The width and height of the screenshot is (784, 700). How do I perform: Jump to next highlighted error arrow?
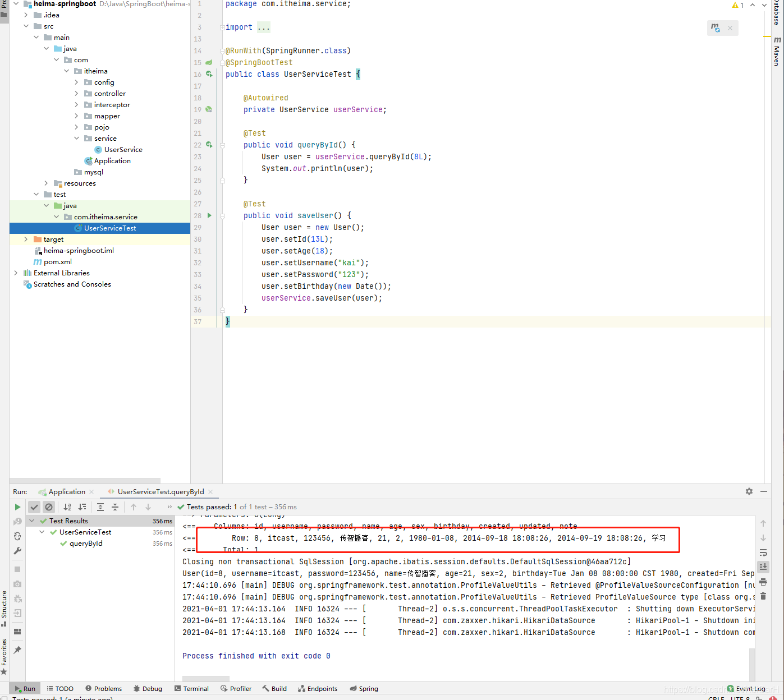tap(764, 5)
